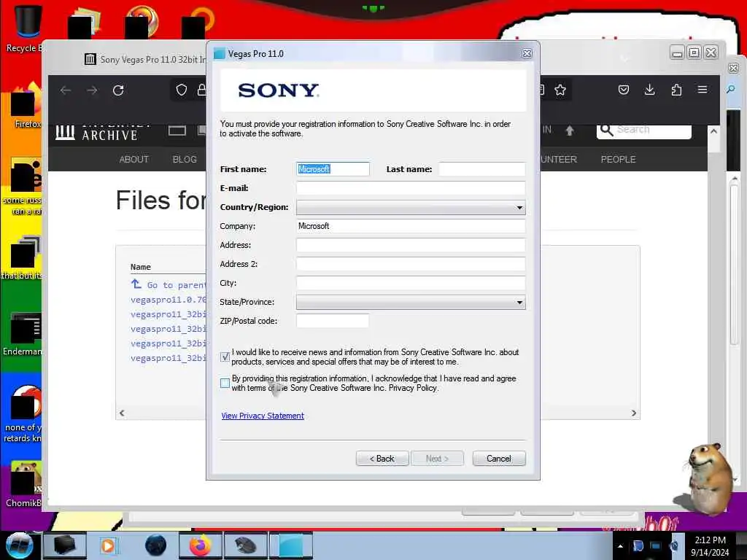Click the Firefox taskbar icon
747x560 pixels.
coord(200,545)
